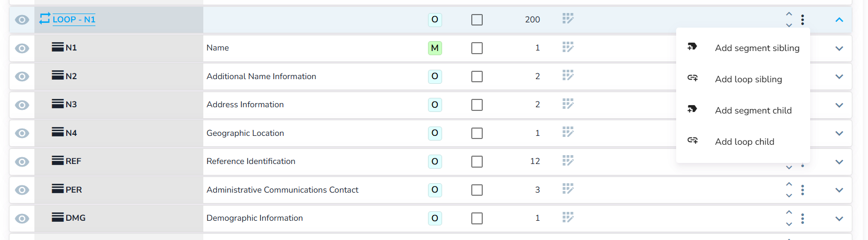Expand the Address Information row
Screen dimensions: 868x240
pyautogui.click(x=839, y=105)
